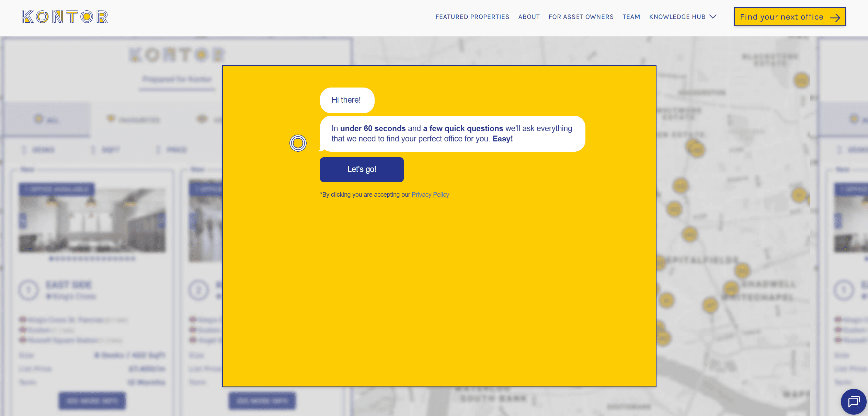The width and height of the screenshot is (868, 416).
Task: Click the Kontor logo in header
Action: (x=65, y=17)
